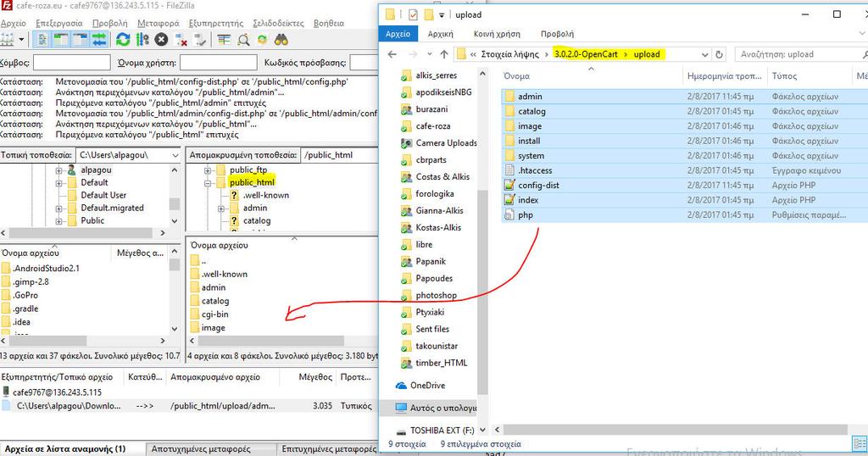The height and width of the screenshot is (456, 868).
Task: Click 3.0.2.0-OpenCart breadcrumb in address bar
Action: tap(586, 54)
